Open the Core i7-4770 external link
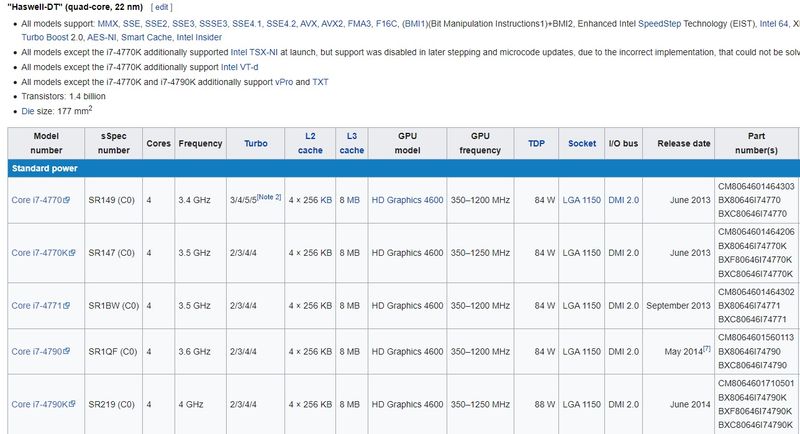Screen dimensions: 800x434 [x=40, y=200]
